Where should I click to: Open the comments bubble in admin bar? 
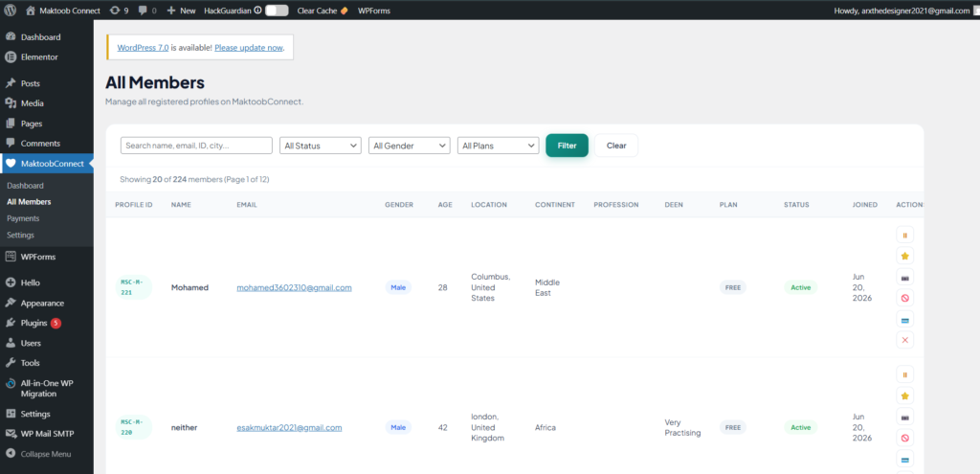coord(147,11)
